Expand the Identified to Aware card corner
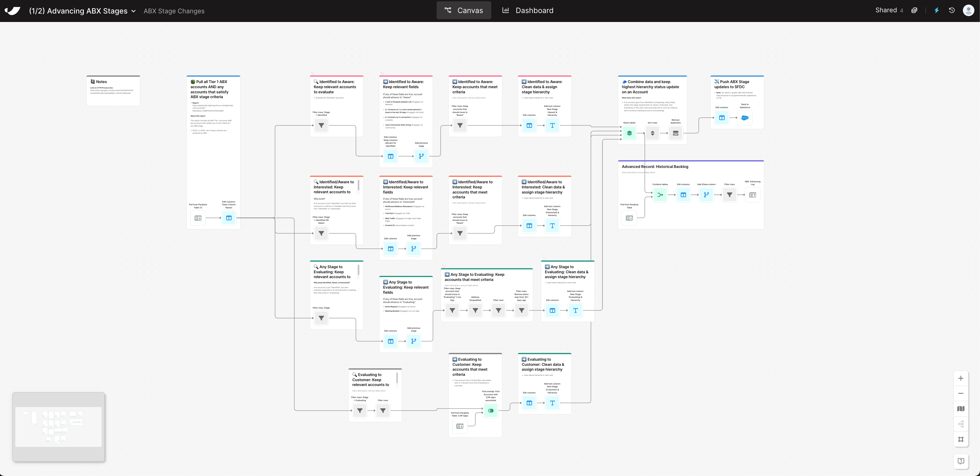 tap(312, 72)
